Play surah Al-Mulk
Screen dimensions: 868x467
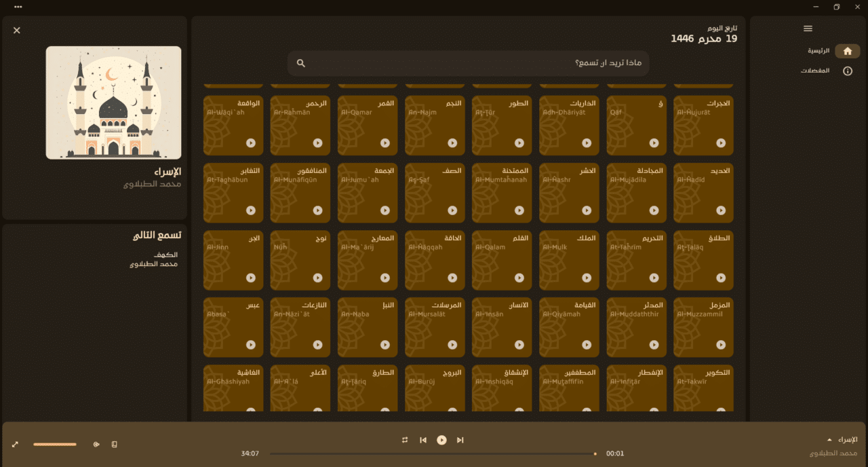pos(587,278)
